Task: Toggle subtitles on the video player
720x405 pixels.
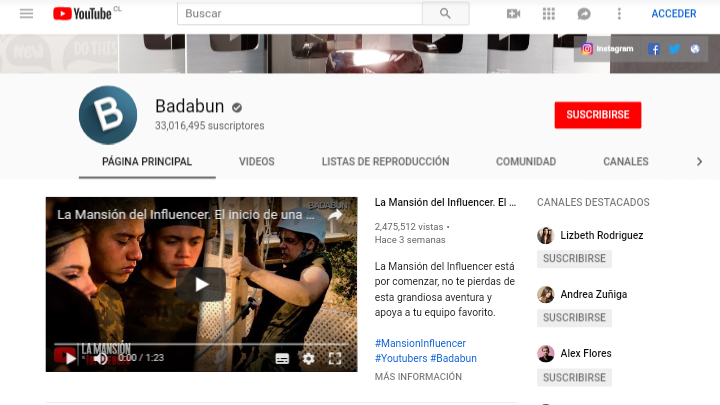Action: [x=282, y=358]
